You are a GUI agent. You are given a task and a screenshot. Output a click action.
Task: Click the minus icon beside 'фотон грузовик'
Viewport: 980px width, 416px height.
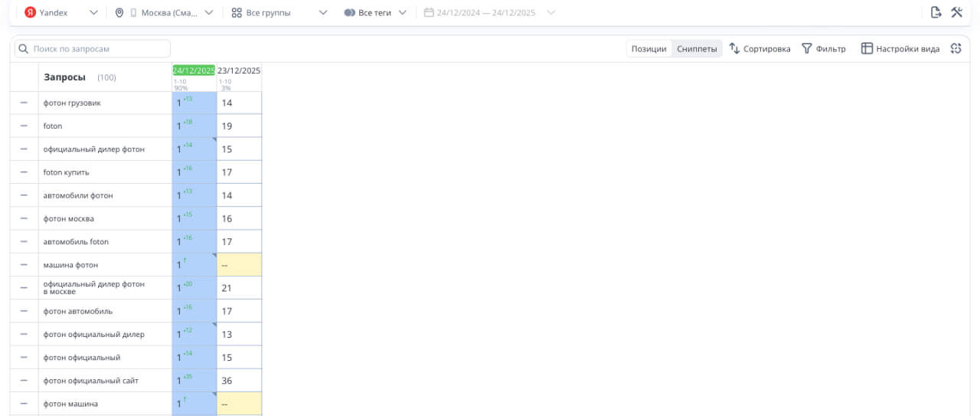[24, 103]
